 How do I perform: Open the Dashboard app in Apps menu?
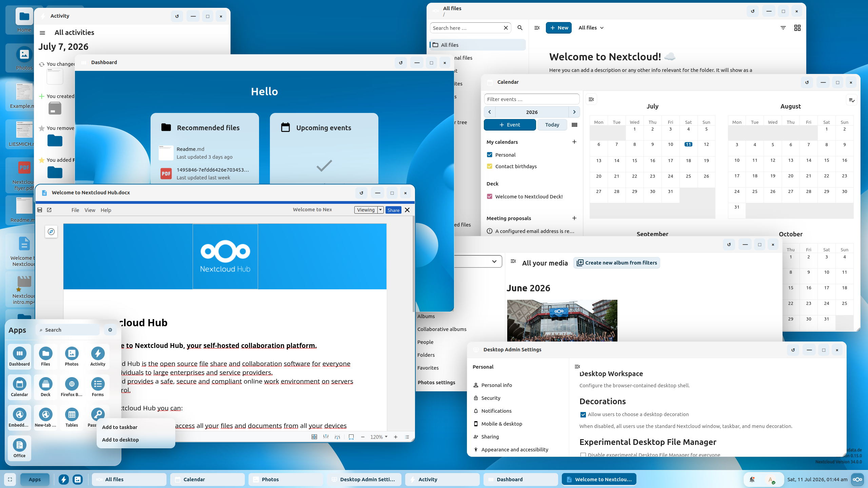tap(19, 356)
